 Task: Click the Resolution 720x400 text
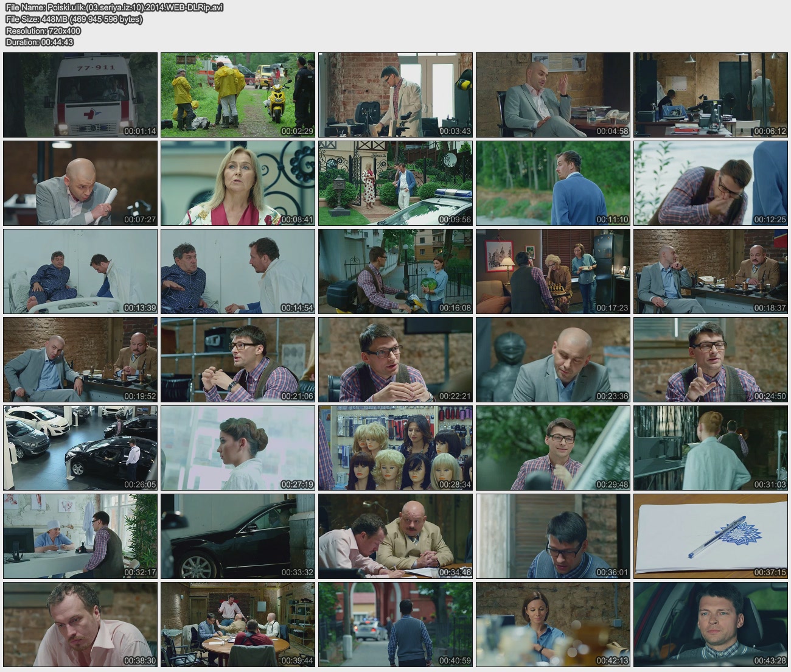pyautogui.click(x=43, y=30)
